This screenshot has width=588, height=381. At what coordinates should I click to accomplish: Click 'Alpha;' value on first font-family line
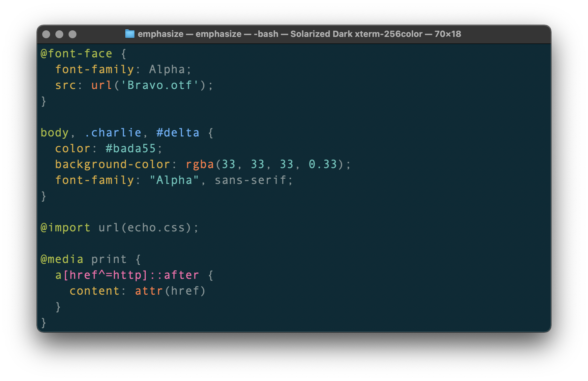point(170,69)
